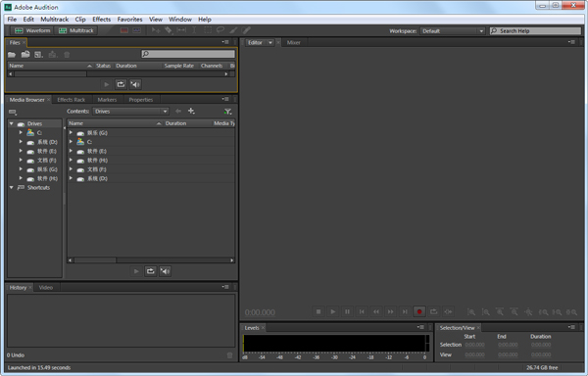Screen dimensions: 588x376
Task: Select the Lasso Selection tool
Action: coord(220,30)
